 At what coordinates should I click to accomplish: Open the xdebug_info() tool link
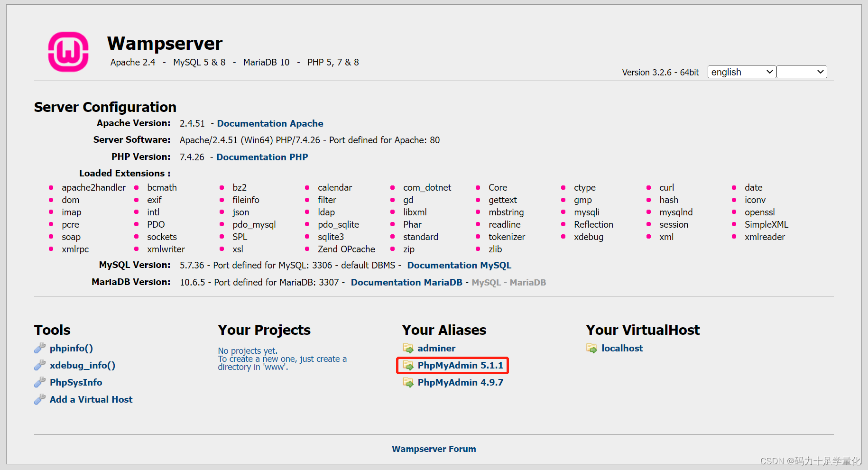tap(83, 365)
